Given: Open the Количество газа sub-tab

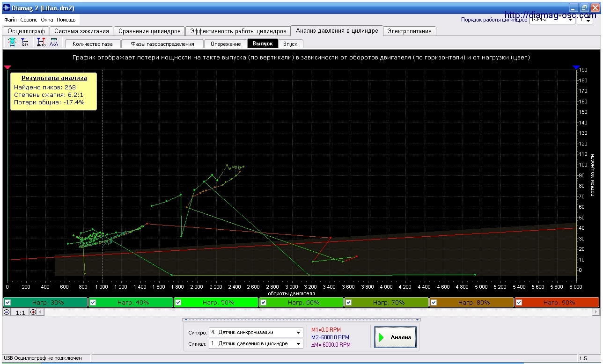Looking at the screenshot, I should (x=93, y=44).
